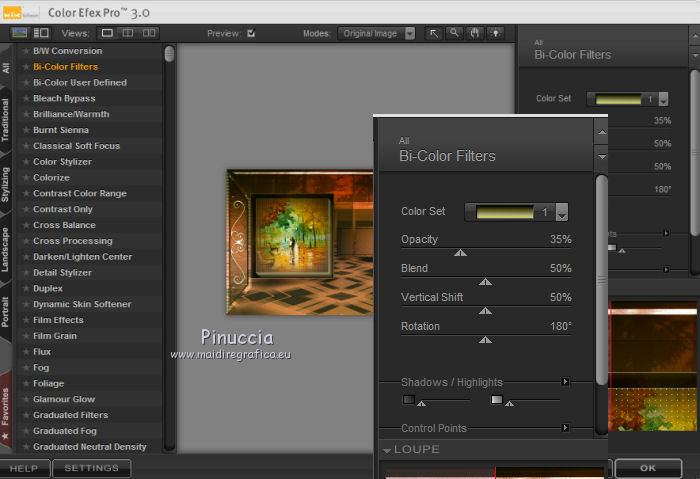700x479 pixels.
Task: Open the Modes dropdown
Action: (410, 33)
